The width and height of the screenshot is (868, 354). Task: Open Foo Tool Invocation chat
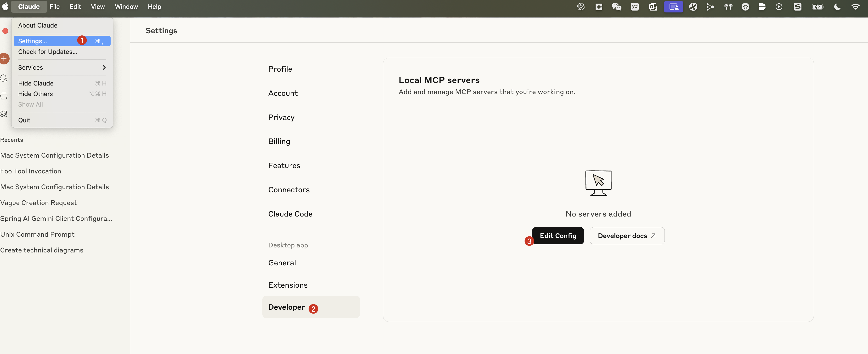[31, 171]
